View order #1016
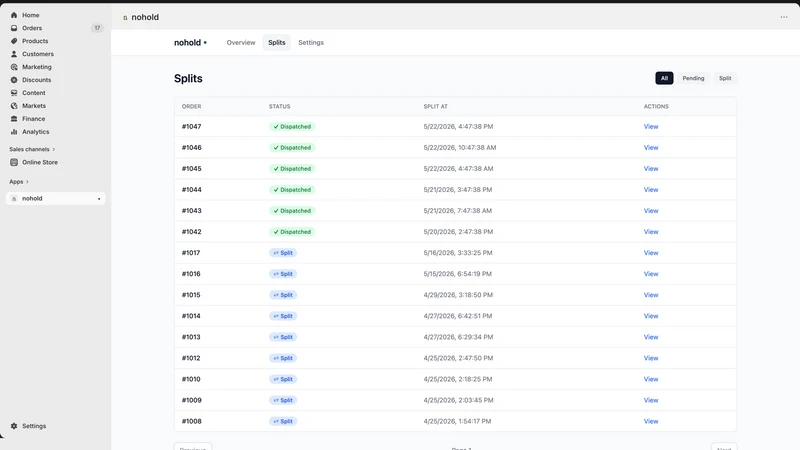800x450 pixels. tap(651, 274)
